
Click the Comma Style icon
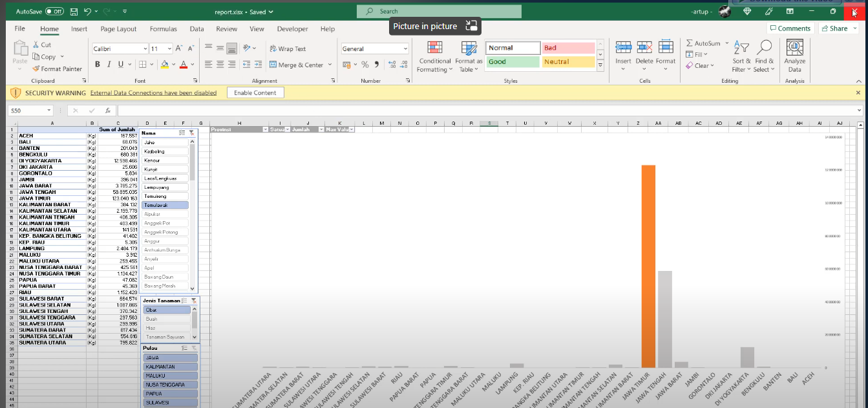(377, 64)
